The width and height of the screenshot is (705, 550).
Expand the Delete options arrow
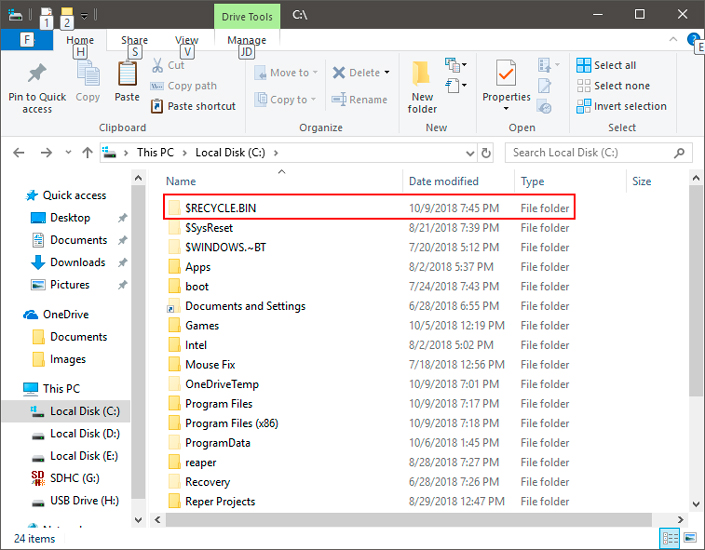click(x=387, y=72)
